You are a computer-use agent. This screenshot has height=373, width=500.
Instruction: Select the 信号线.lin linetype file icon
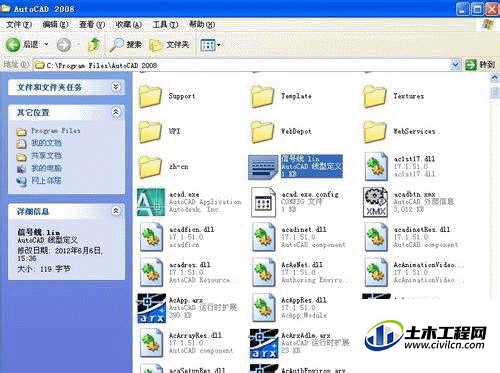(263, 167)
